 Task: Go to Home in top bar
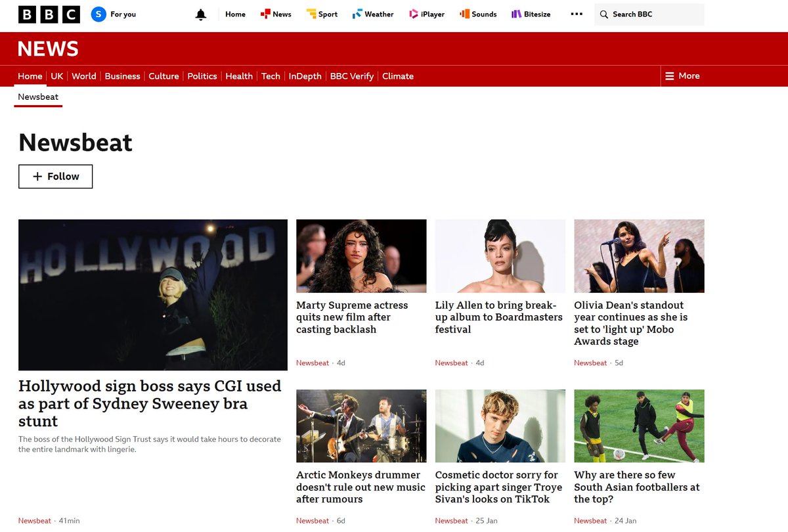tap(235, 14)
